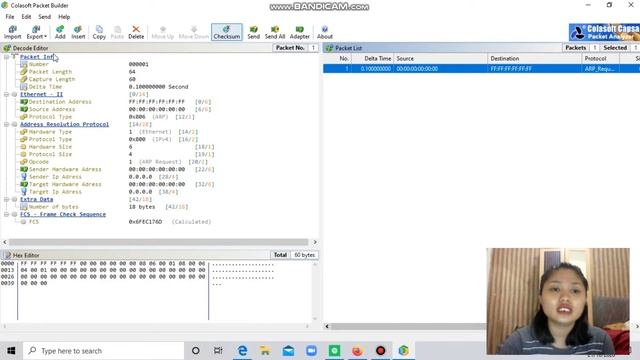Select the Ethernet - II header link
640x360 pixels.
(41, 94)
